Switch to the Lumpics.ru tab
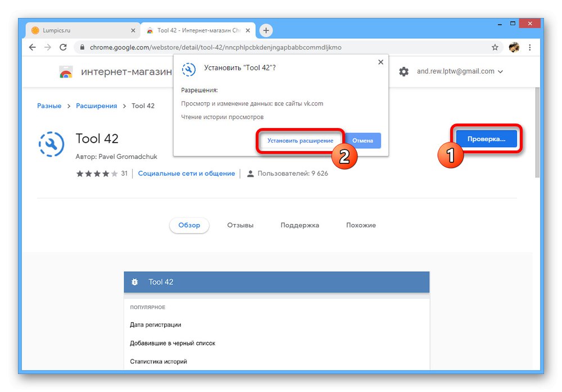 83,30
